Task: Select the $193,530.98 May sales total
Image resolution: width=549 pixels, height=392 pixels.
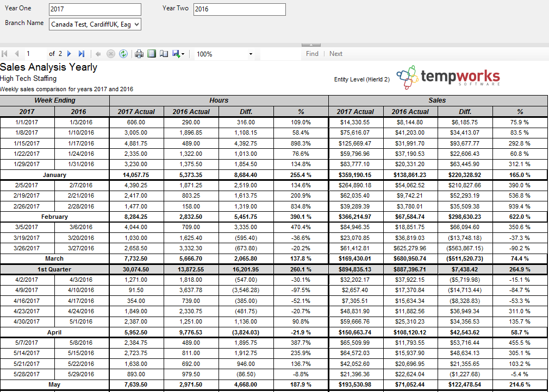Action: click(x=355, y=384)
